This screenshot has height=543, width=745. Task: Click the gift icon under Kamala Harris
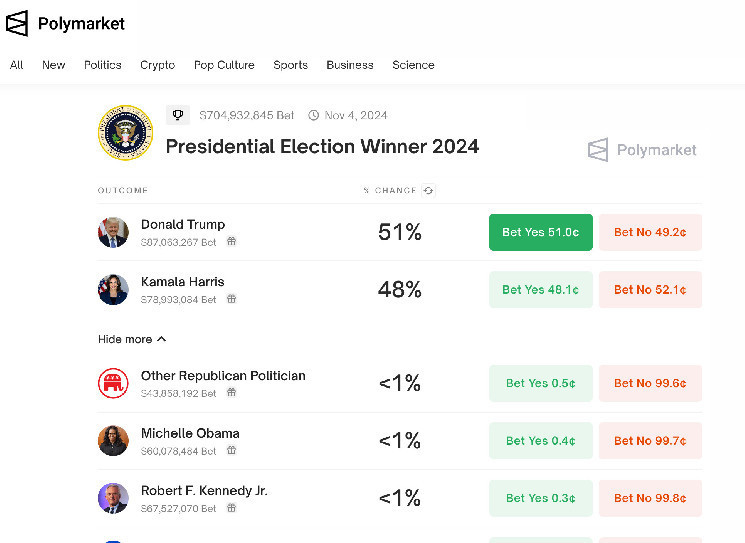(x=231, y=299)
